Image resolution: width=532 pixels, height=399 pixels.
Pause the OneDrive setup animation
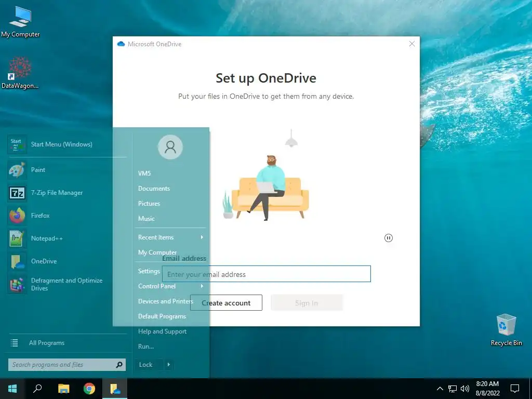(389, 238)
